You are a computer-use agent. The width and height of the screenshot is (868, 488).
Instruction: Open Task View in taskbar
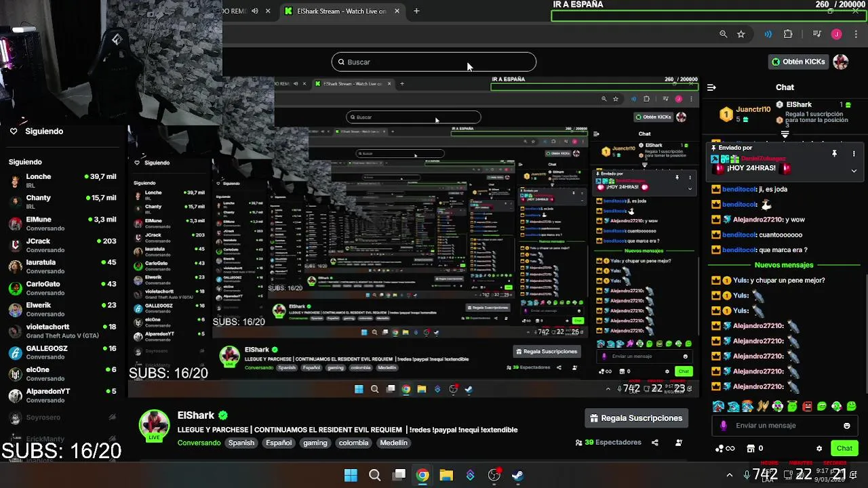click(x=399, y=475)
